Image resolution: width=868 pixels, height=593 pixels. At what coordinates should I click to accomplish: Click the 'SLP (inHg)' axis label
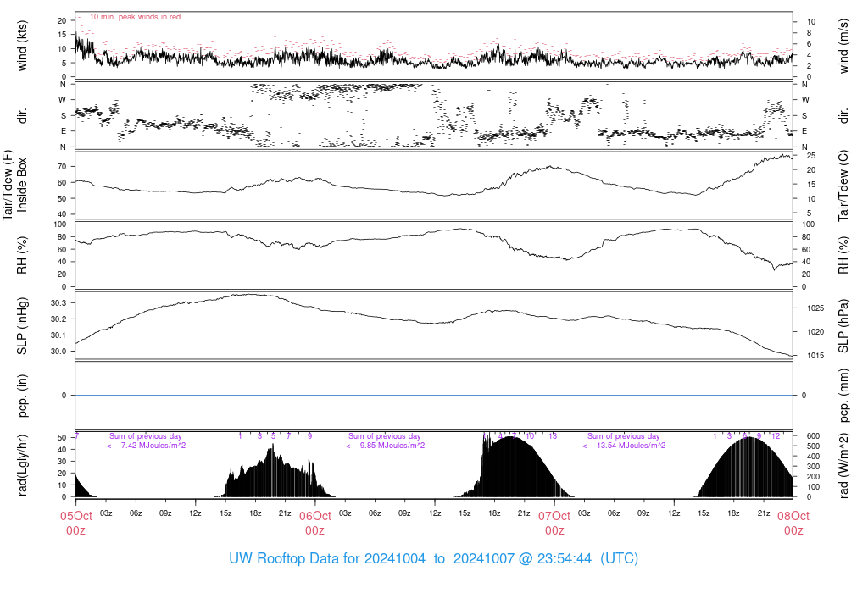tap(22, 326)
